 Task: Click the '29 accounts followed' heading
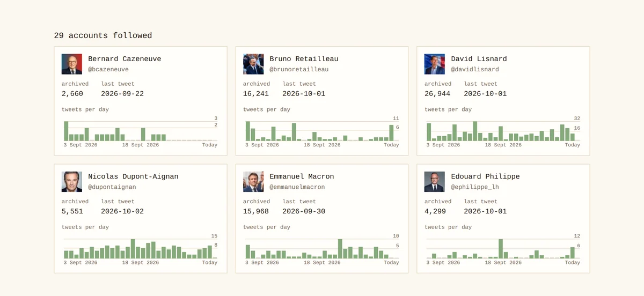[x=103, y=36]
